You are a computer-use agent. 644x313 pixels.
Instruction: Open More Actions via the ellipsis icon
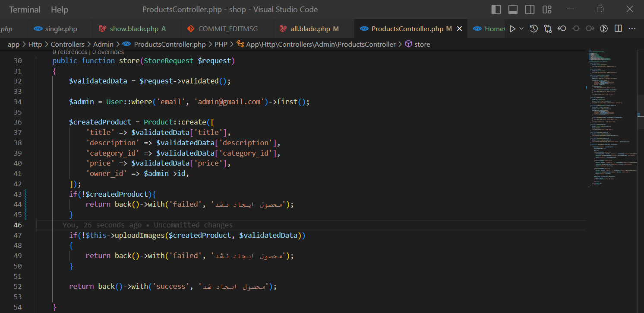click(x=632, y=29)
